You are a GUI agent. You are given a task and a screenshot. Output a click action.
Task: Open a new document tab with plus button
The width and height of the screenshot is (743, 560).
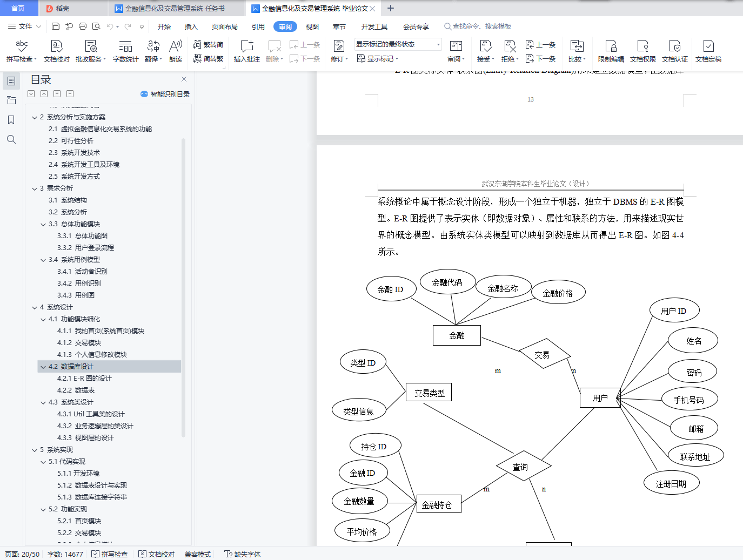point(391,8)
